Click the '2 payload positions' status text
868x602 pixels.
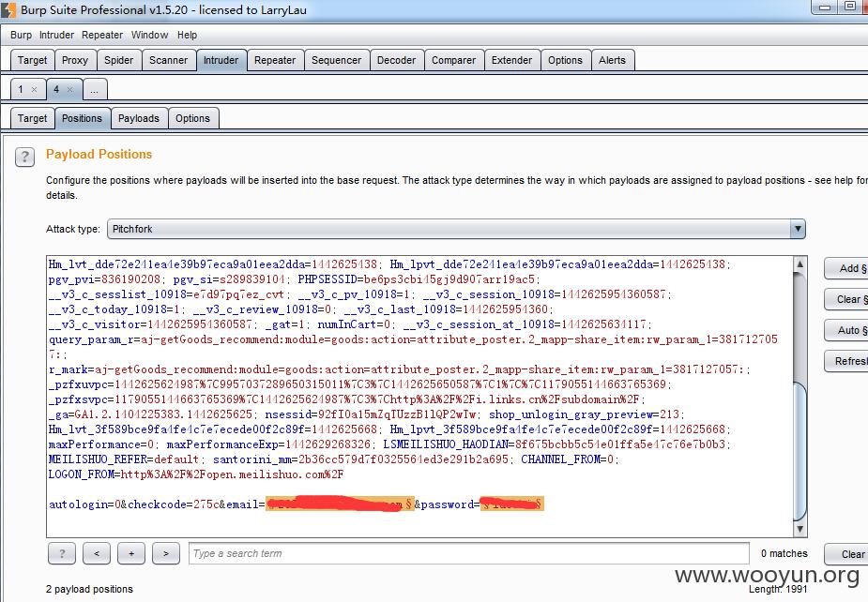(x=89, y=589)
